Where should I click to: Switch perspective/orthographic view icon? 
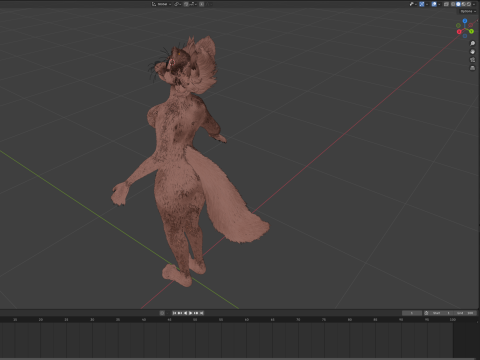point(472,68)
